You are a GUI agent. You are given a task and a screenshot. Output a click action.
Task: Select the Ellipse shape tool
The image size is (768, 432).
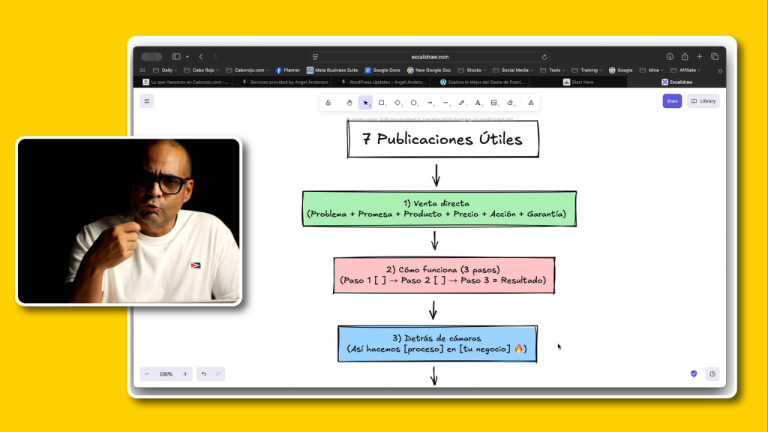pos(413,102)
